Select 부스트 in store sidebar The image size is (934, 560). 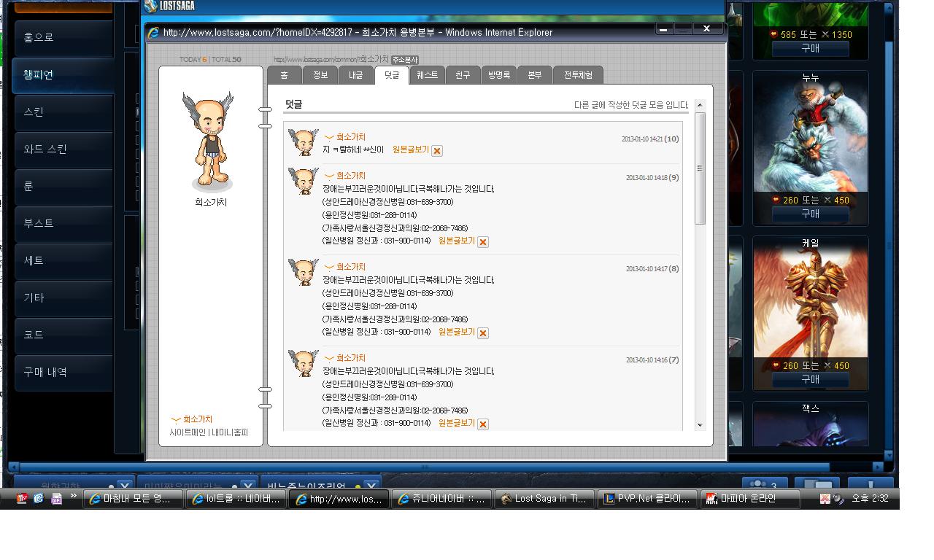coord(63,224)
